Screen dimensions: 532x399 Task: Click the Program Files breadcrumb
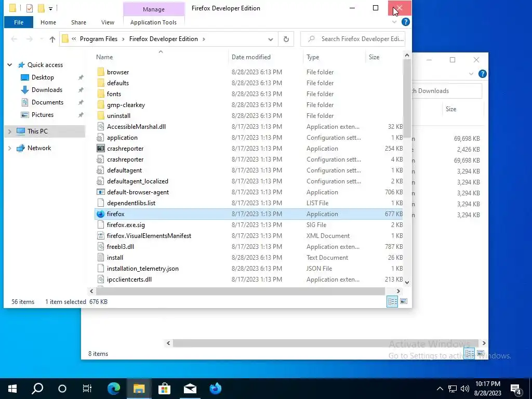tap(99, 39)
